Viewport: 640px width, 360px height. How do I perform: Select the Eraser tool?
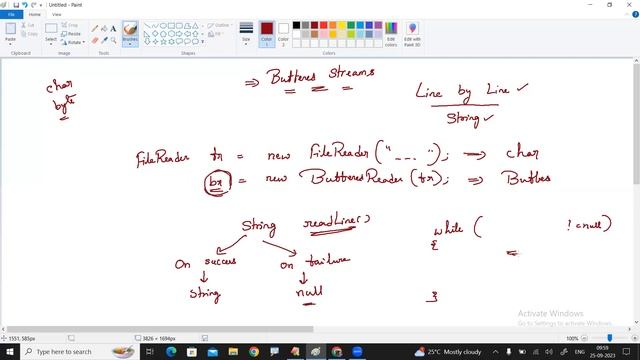pyautogui.click(x=95, y=40)
